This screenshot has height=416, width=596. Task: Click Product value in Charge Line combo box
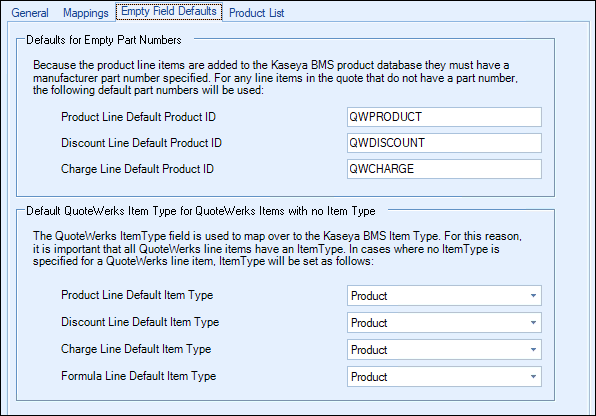click(369, 350)
